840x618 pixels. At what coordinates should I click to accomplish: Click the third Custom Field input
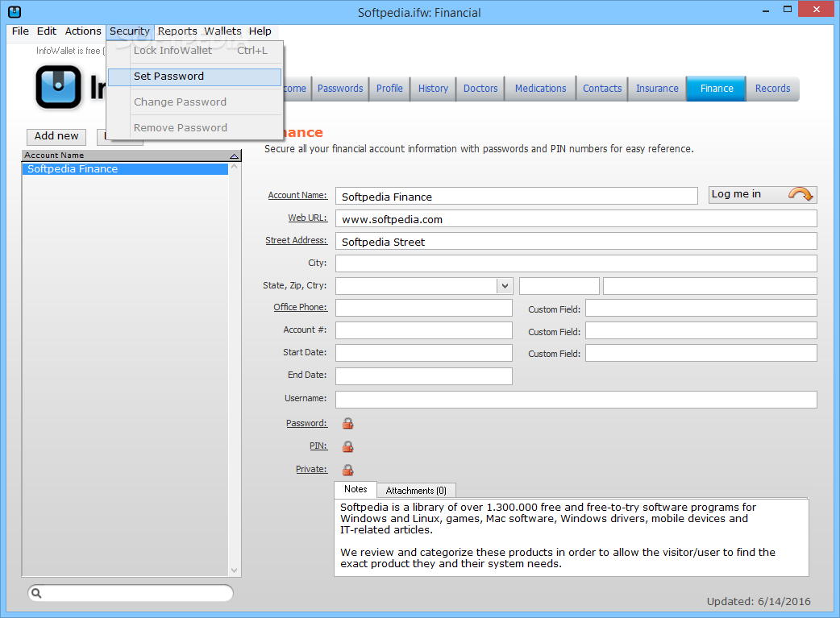tap(701, 353)
